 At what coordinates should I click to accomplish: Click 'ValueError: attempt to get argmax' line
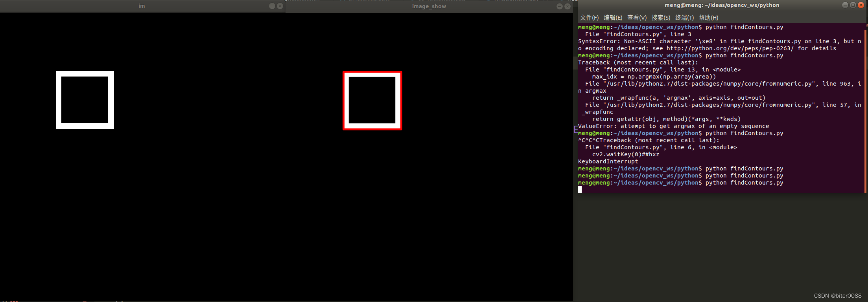(x=673, y=126)
